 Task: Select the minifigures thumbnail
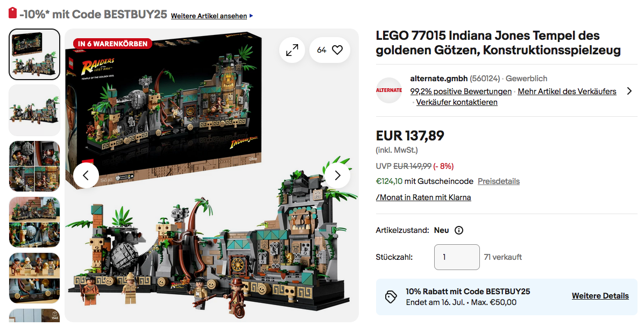pyautogui.click(x=34, y=278)
